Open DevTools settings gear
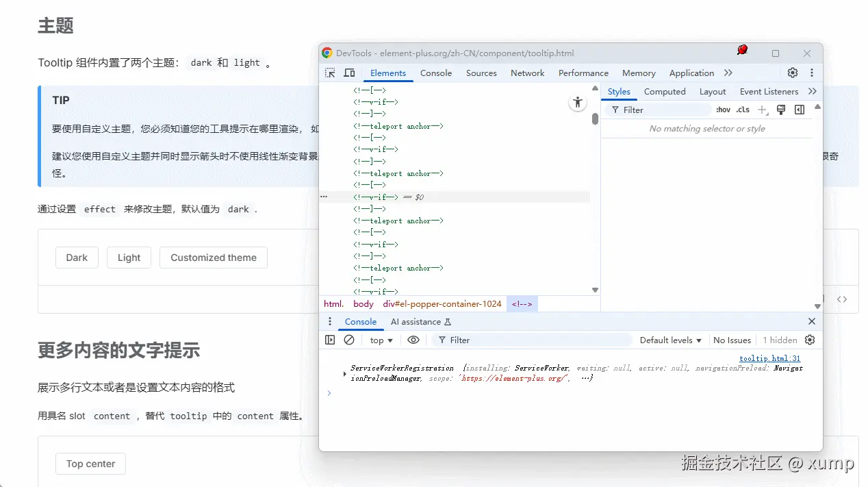This screenshot has height=487, width=868. coord(792,73)
